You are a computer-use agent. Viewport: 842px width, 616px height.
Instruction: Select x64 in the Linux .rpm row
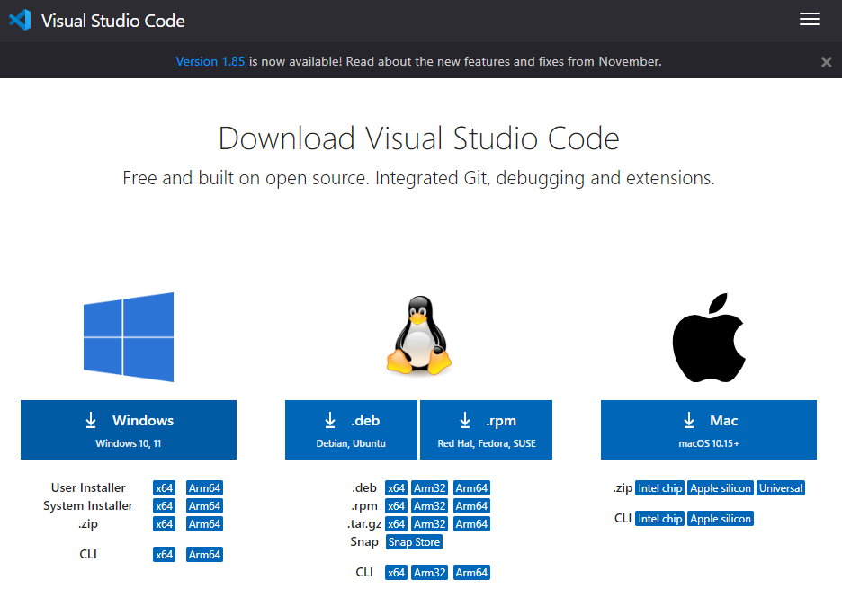[397, 506]
